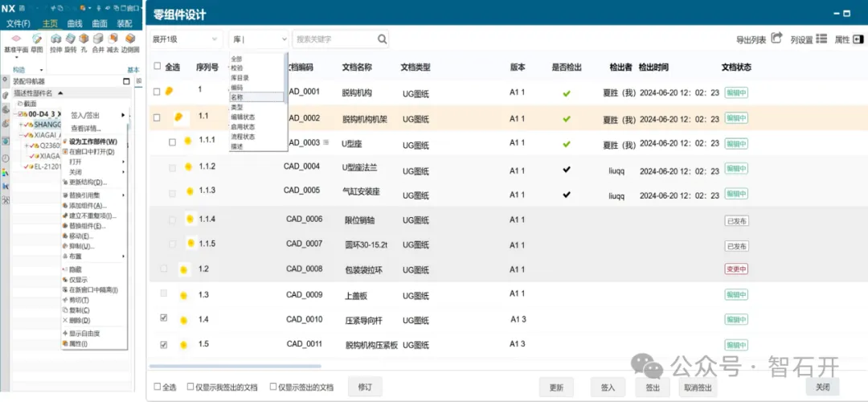Viewport: 868px width, 402px height.
Task: Open 列设置 column settings icon
Action: tap(821, 38)
